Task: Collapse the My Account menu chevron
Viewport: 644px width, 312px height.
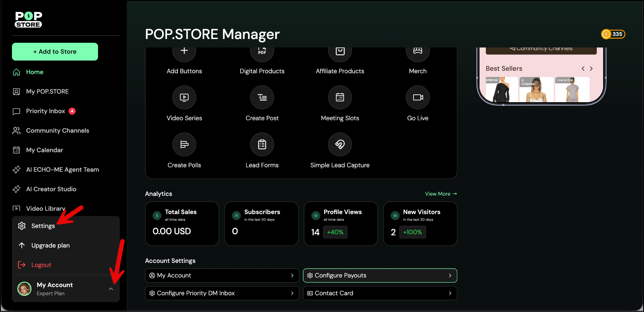Action: click(111, 289)
